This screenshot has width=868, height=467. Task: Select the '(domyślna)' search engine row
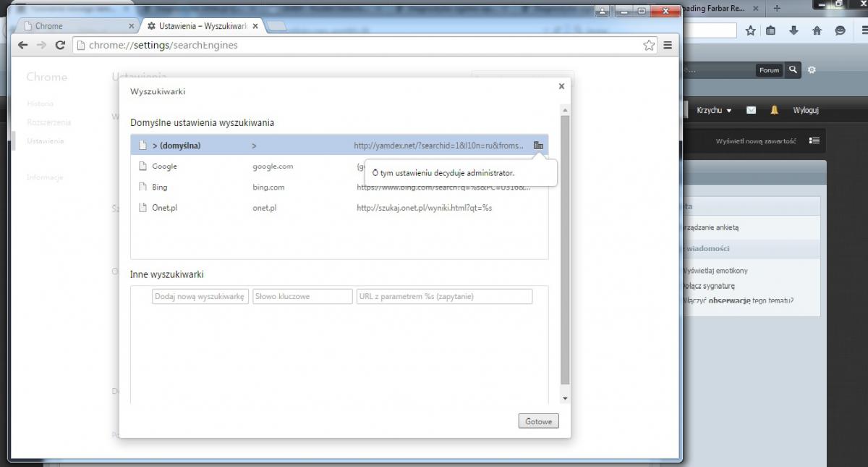click(x=339, y=146)
